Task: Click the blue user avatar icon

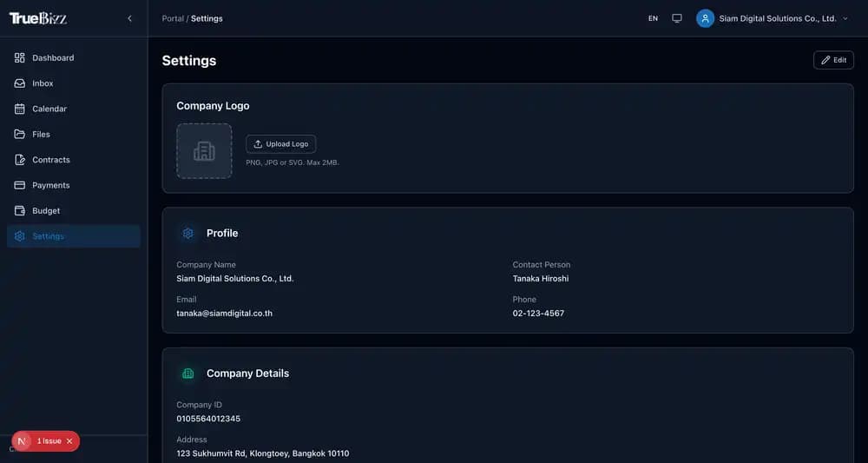Action: click(x=705, y=18)
